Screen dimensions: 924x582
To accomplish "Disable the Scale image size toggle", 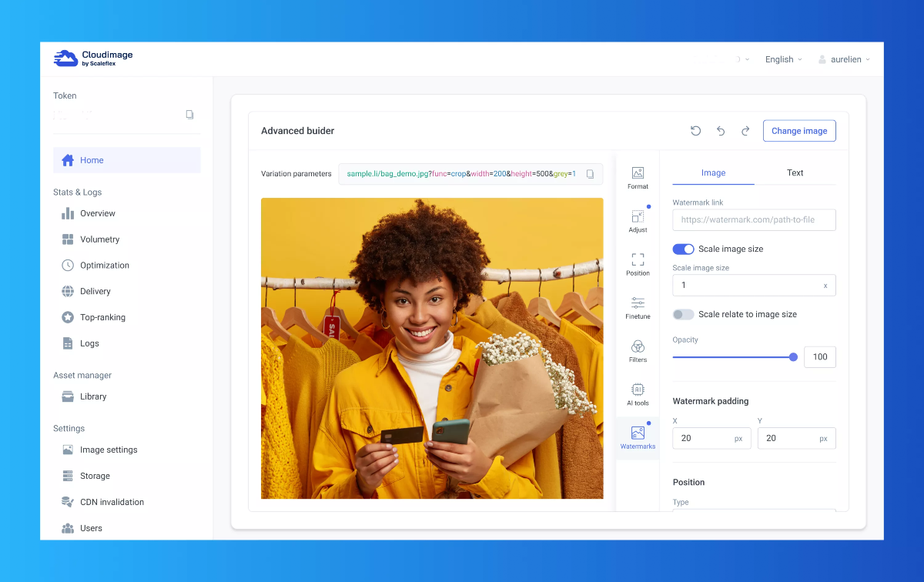I will (x=683, y=249).
